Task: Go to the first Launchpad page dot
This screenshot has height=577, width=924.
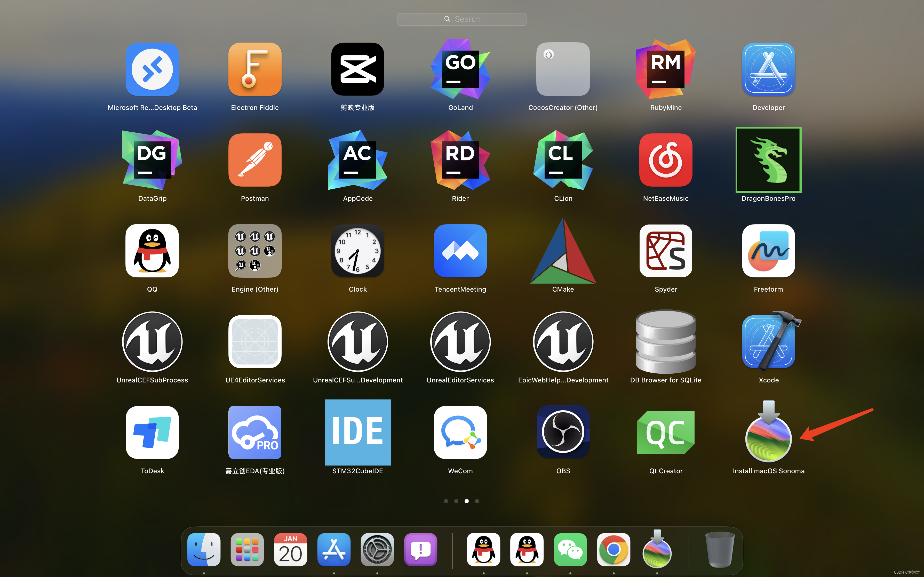Action: point(446,501)
